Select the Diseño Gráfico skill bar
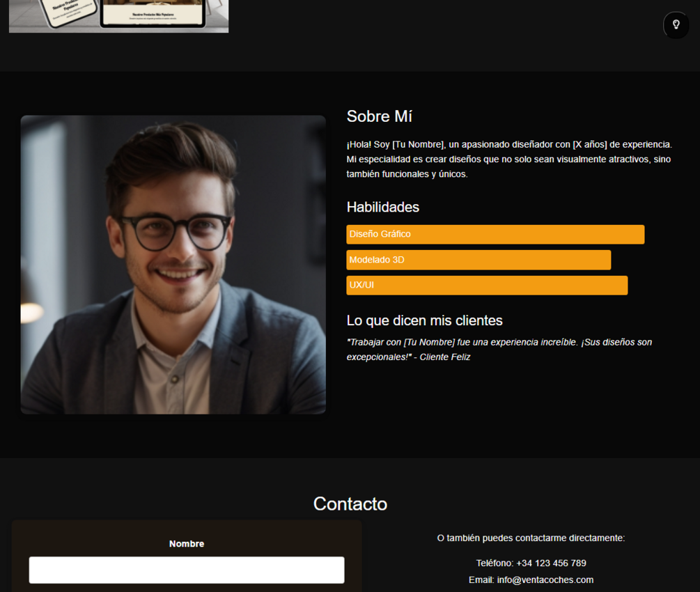700x592 pixels. (495, 235)
